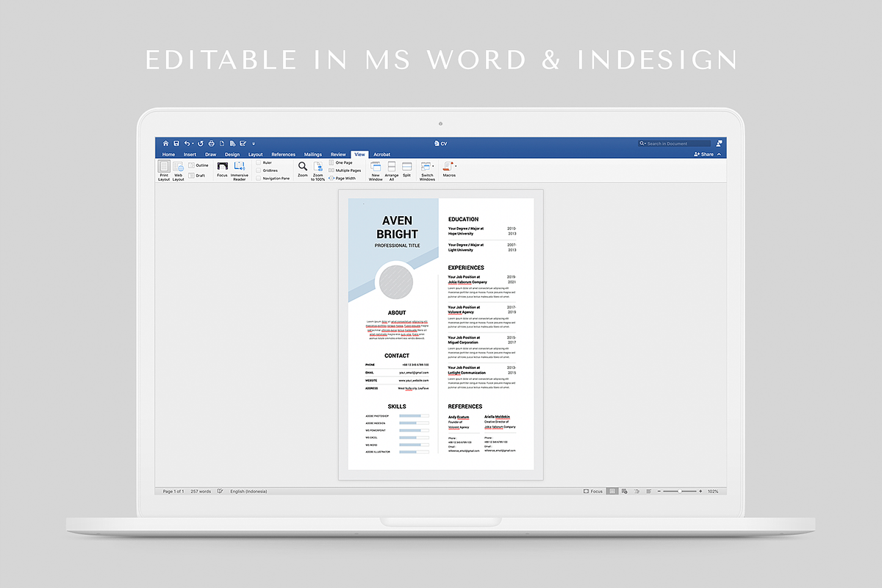This screenshot has width=882, height=588.
Task: Open the Macros dropdown arrow
Action: [x=456, y=167]
